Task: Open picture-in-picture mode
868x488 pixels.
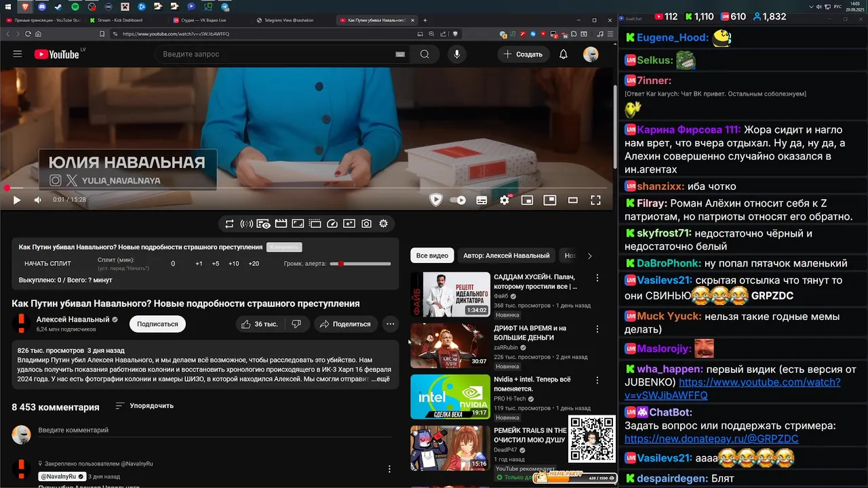Action: pos(550,200)
